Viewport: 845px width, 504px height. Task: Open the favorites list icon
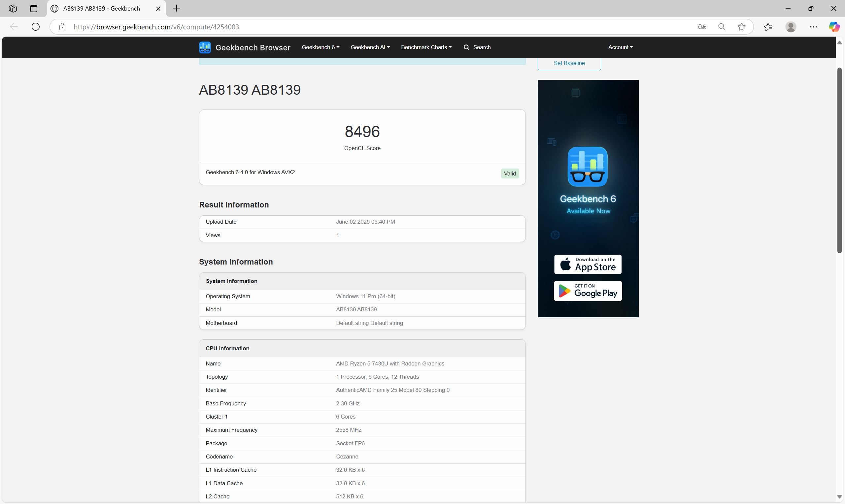(x=768, y=27)
